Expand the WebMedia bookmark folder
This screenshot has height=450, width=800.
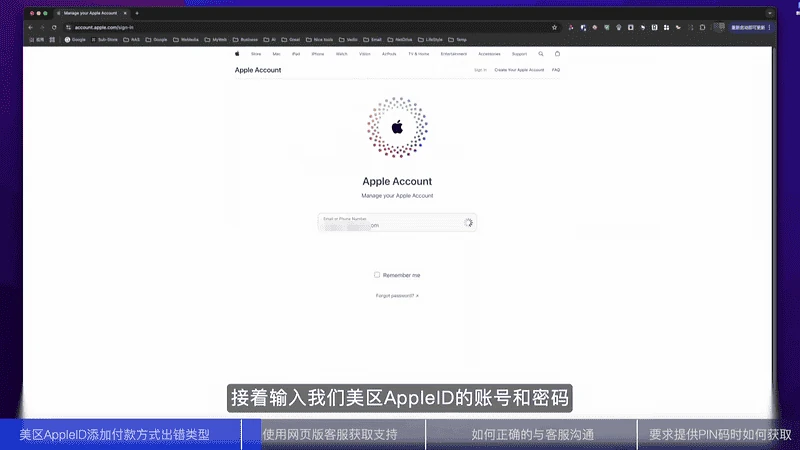(186, 40)
